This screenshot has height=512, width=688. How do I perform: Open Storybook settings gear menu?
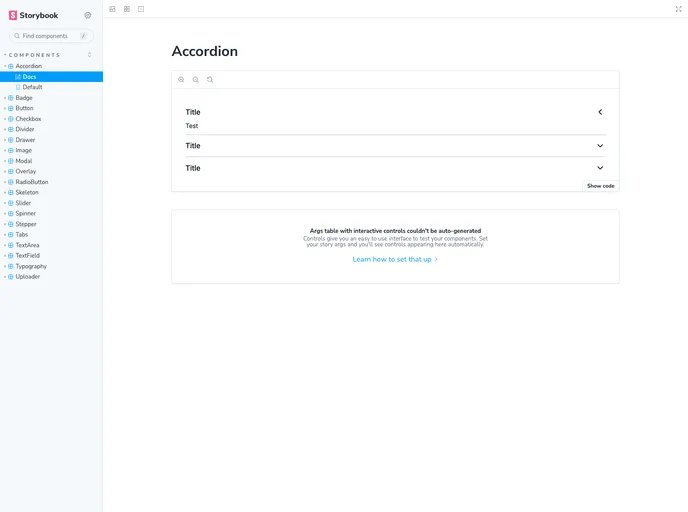pos(88,15)
